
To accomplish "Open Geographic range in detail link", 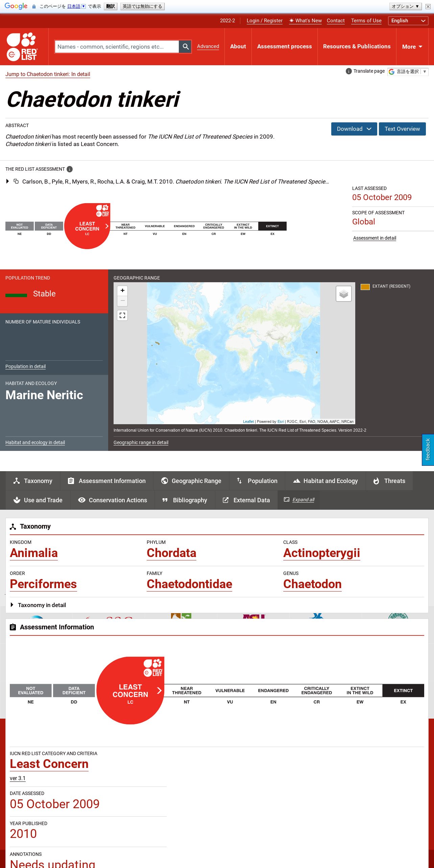I will coord(141,443).
